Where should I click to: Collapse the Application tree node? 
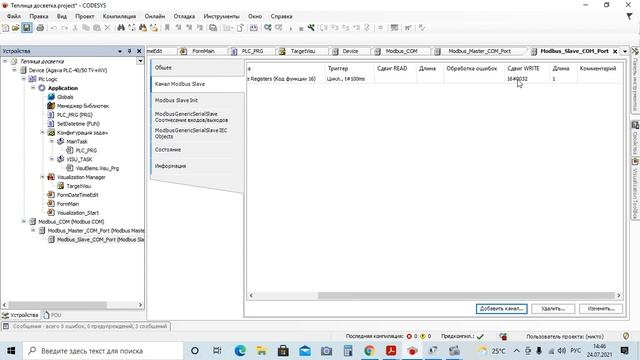33,88
